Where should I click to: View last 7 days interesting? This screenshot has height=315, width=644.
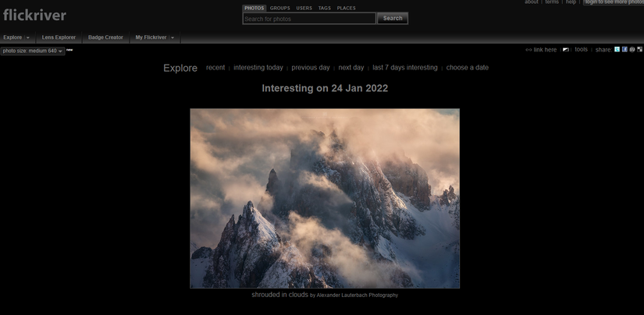[x=405, y=68]
